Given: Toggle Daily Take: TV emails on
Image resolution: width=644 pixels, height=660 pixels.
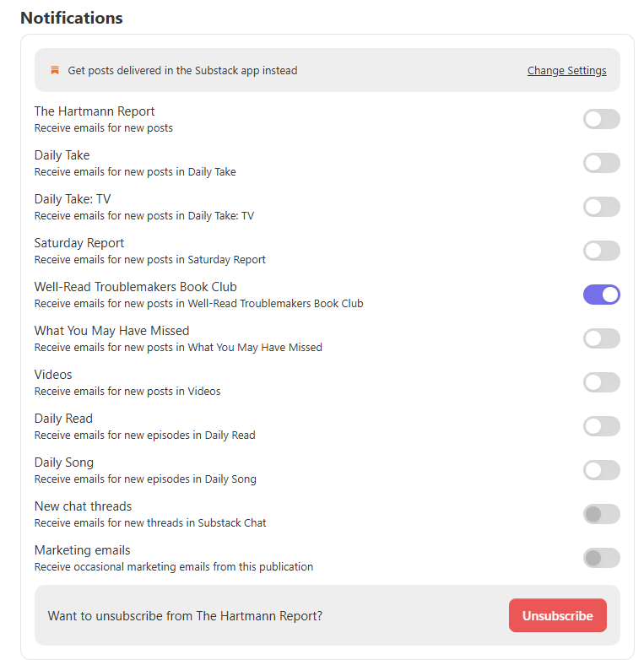Looking at the screenshot, I should click(x=602, y=207).
